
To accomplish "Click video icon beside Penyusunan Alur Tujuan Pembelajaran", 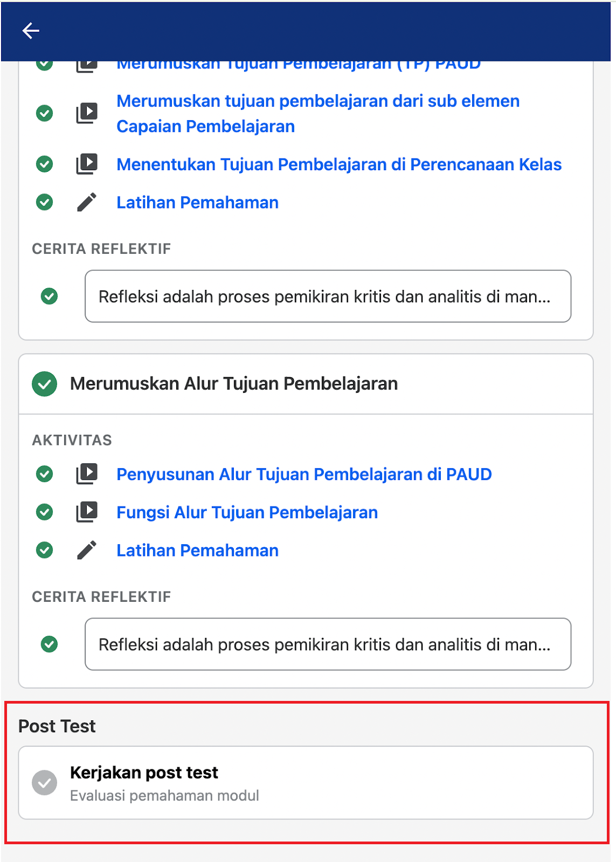I will click(87, 474).
